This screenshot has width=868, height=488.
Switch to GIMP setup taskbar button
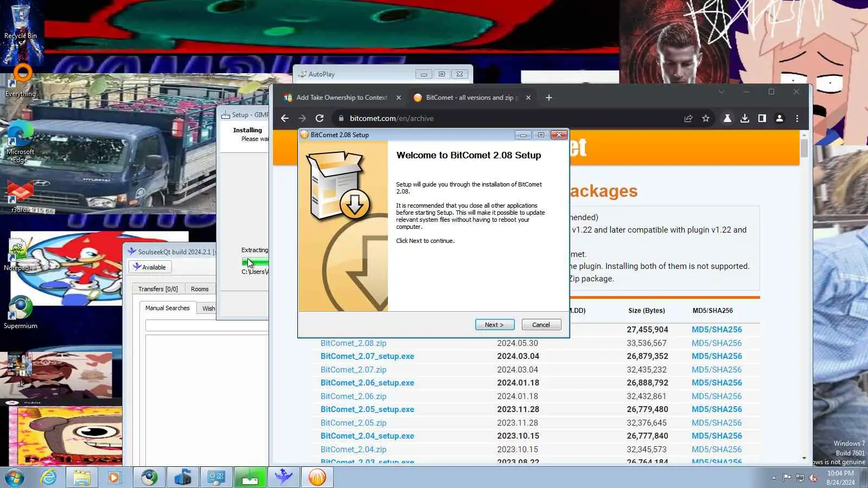click(x=250, y=478)
